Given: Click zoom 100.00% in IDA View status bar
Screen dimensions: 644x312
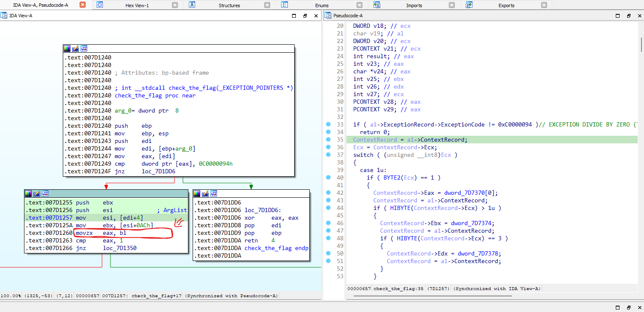Looking at the screenshot, I should pos(11,296).
